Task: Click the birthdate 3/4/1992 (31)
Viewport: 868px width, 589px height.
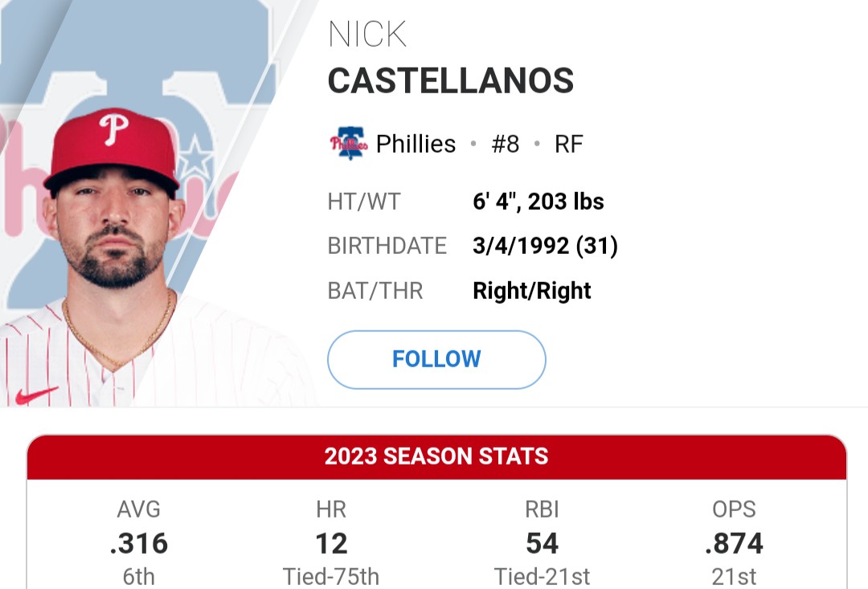Action: [545, 246]
